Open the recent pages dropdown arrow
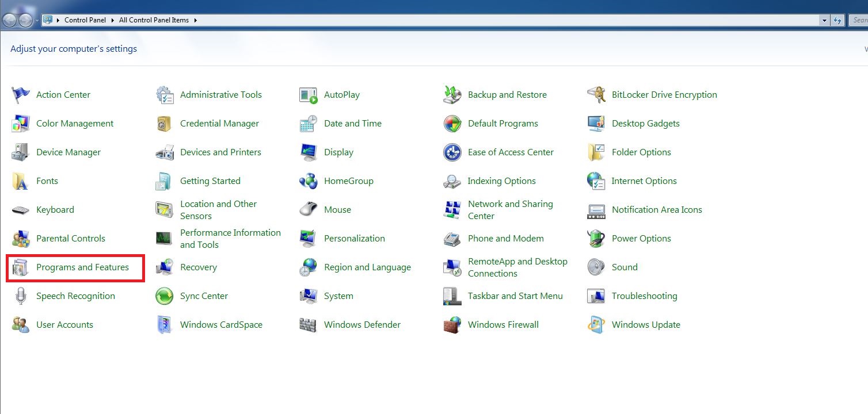Screen dimensions: 868x414 click(x=37, y=21)
